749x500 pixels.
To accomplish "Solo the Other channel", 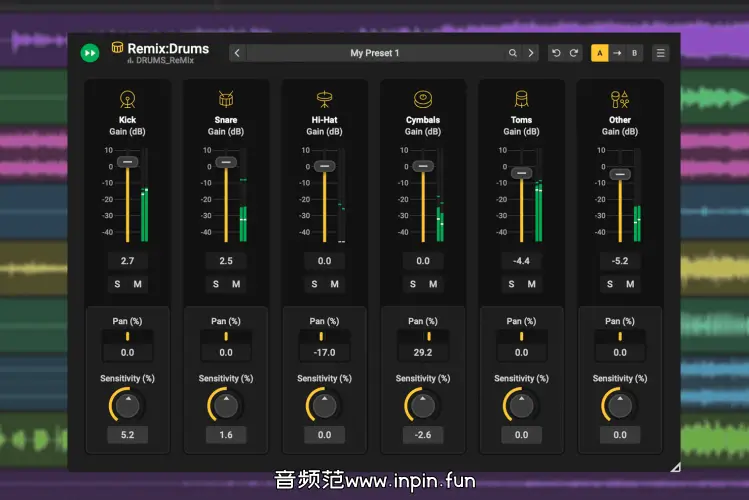I will tap(610, 284).
